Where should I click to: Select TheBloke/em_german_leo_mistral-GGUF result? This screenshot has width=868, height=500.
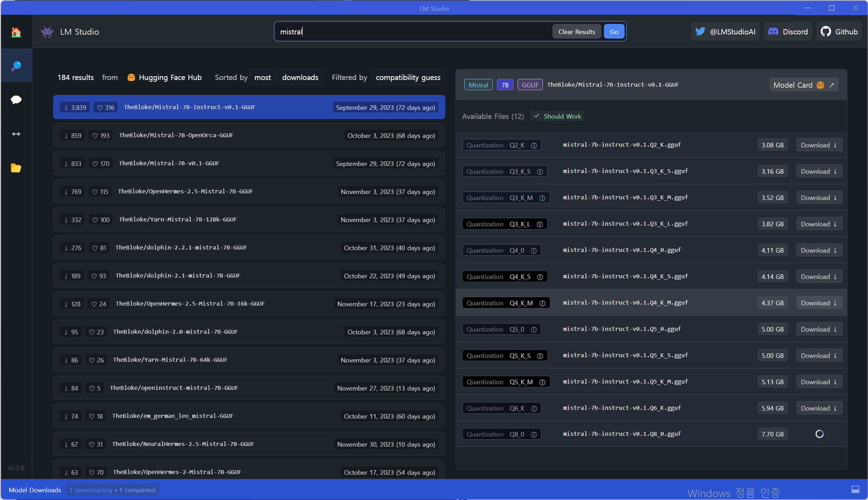[249, 416]
